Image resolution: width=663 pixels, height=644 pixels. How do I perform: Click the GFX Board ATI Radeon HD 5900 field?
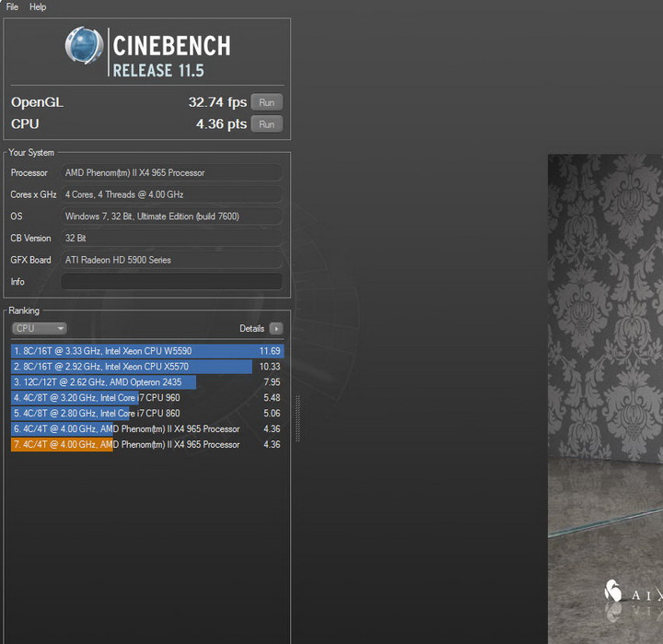coord(172,260)
